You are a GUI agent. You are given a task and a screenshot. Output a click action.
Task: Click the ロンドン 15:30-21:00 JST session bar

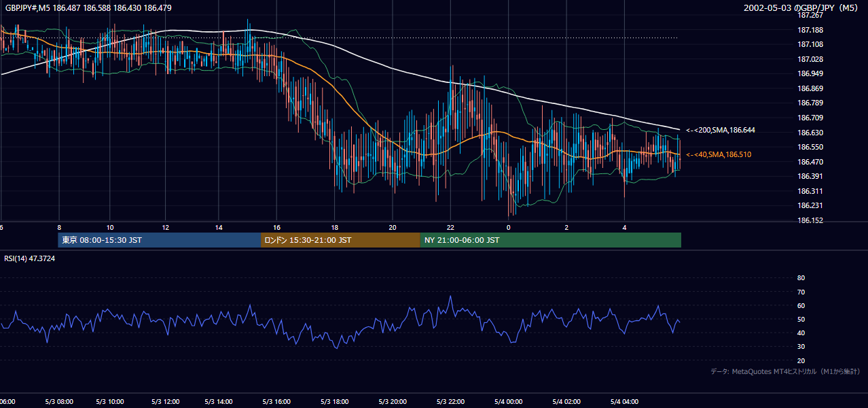click(x=340, y=240)
